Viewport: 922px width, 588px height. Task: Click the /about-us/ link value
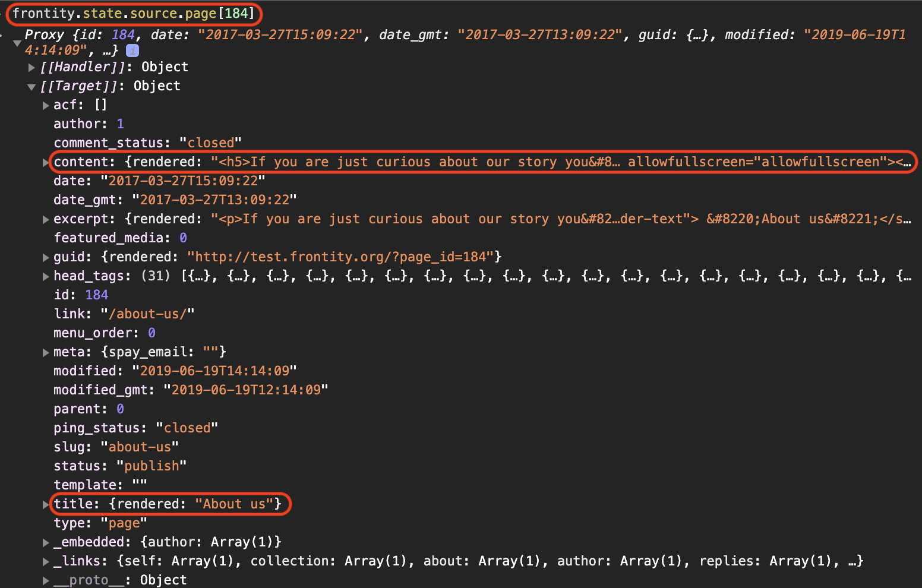147,314
